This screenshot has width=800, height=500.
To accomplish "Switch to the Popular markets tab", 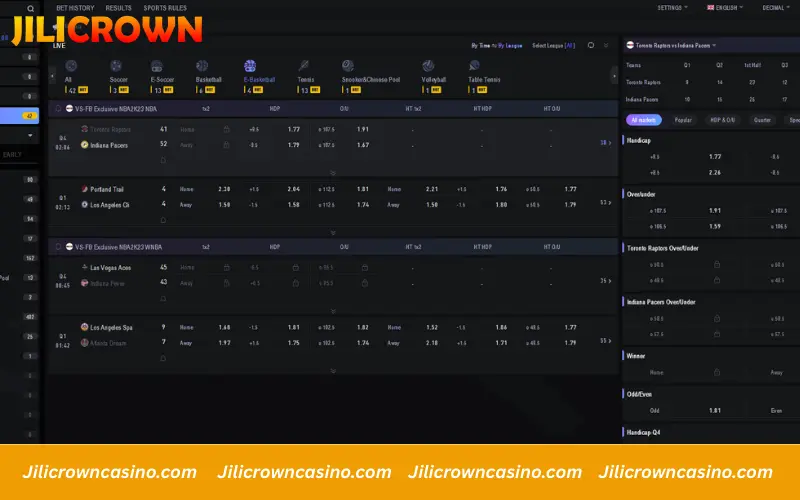I will tap(683, 119).
